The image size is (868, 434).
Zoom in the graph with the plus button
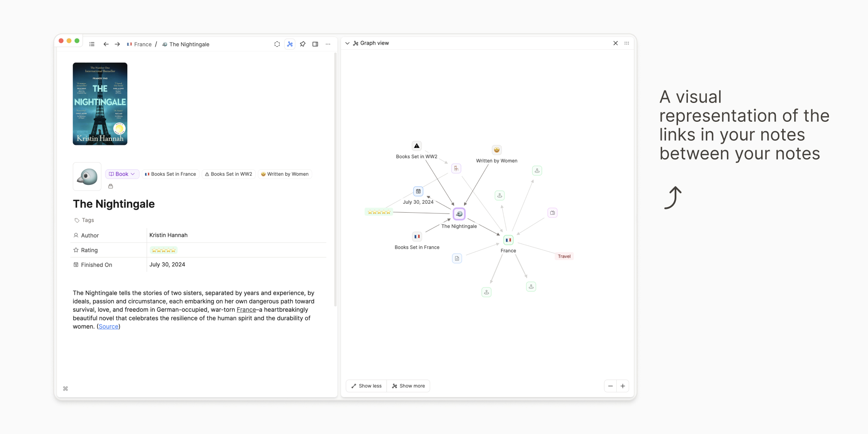pyautogui.click(x=623, y=386)
